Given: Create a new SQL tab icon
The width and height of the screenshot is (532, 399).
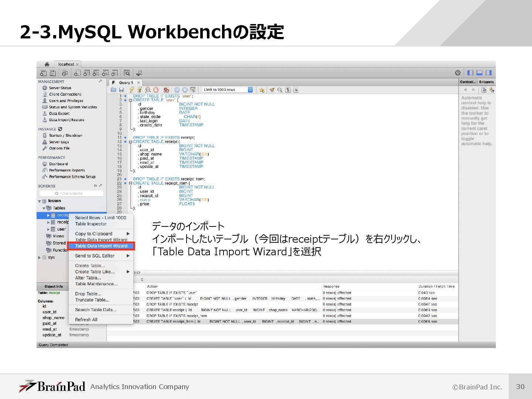Looking at the screenshot, I should coord(44,73).
